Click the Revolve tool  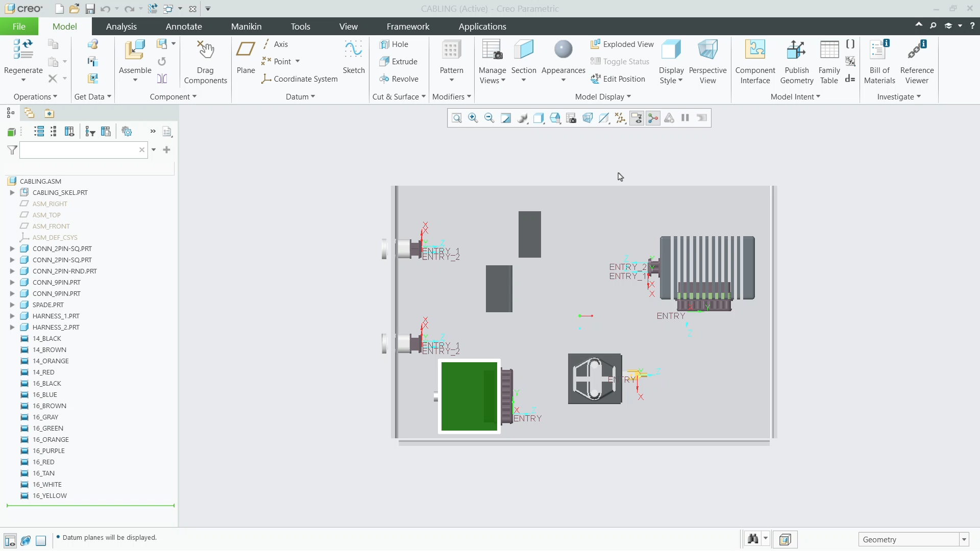click(399, 79)
